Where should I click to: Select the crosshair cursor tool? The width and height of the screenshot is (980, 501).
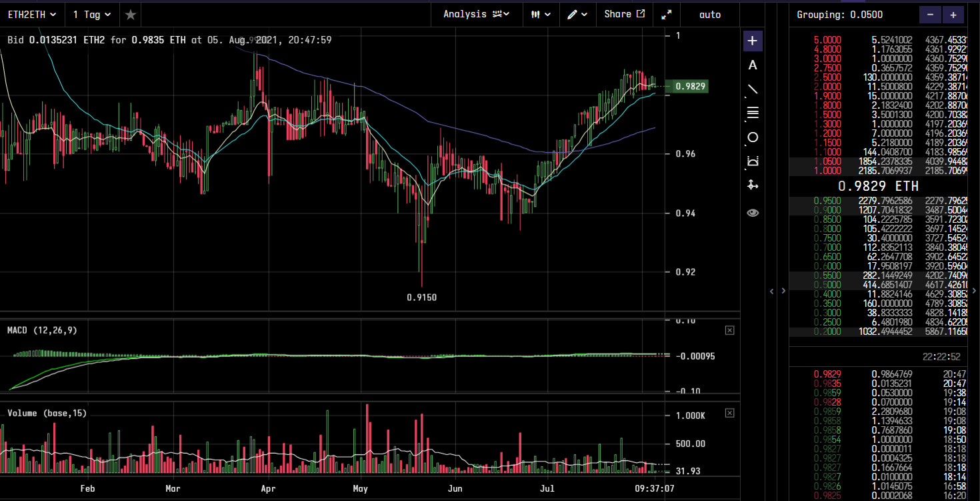[x=753, y=41]
